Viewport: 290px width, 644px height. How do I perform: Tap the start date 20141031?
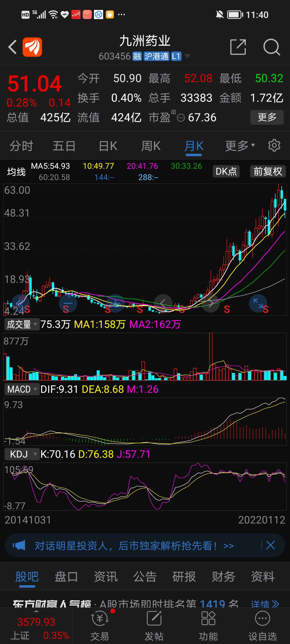click(x=28, y=520)
